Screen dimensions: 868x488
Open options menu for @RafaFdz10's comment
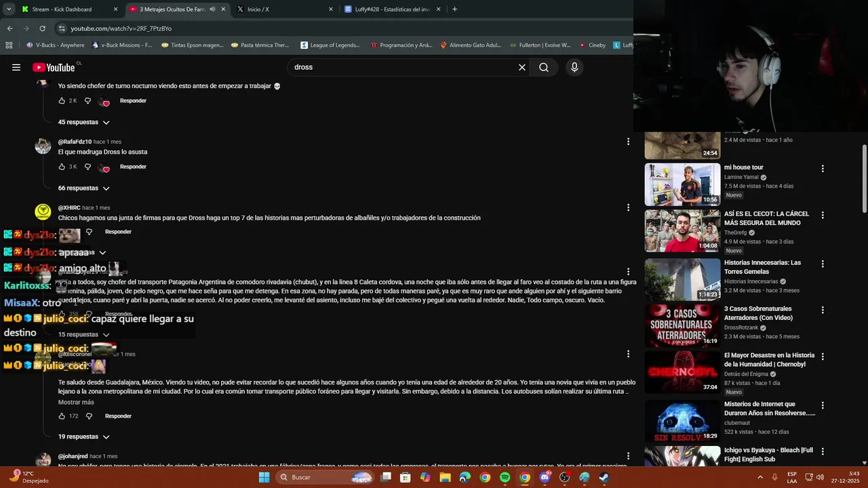628,142
